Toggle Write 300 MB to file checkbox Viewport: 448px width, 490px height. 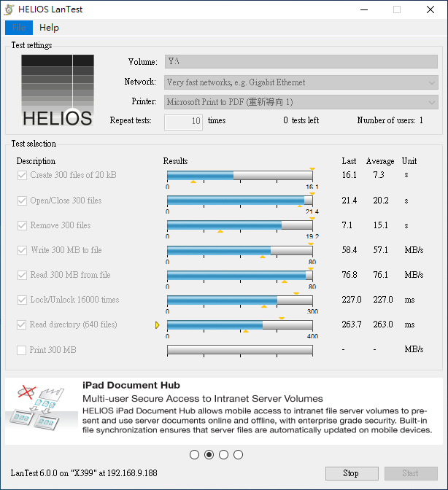coord(22,250)
